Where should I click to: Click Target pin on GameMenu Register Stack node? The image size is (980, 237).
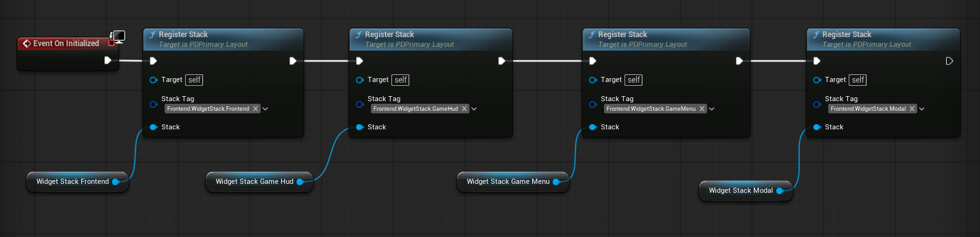click(x=592, y=80)
